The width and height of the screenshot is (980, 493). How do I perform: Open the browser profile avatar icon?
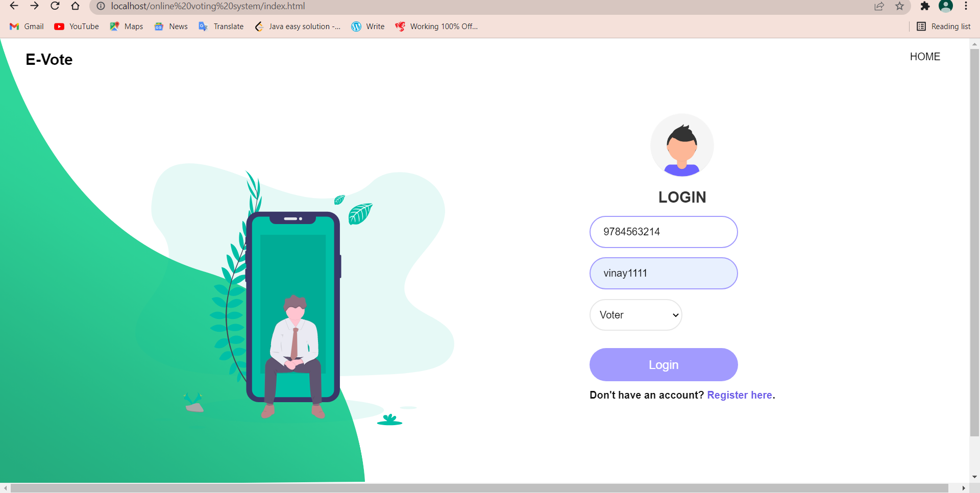946,6
